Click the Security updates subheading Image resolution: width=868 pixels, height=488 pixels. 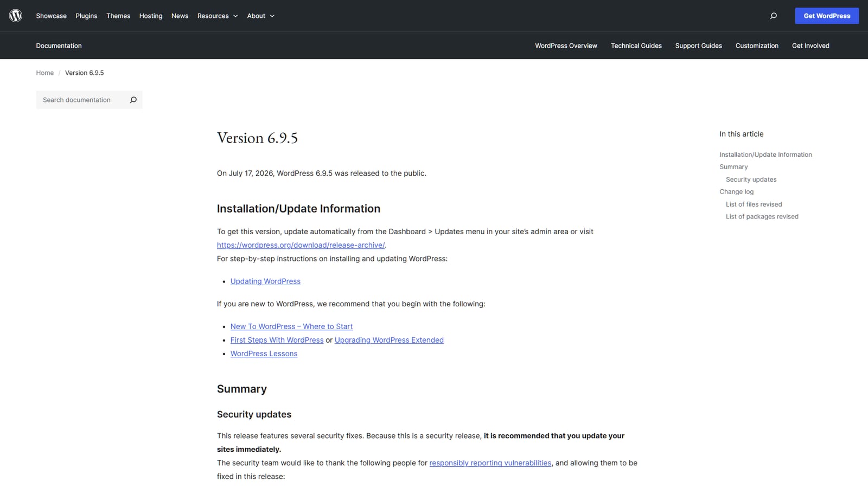[254, 414]
